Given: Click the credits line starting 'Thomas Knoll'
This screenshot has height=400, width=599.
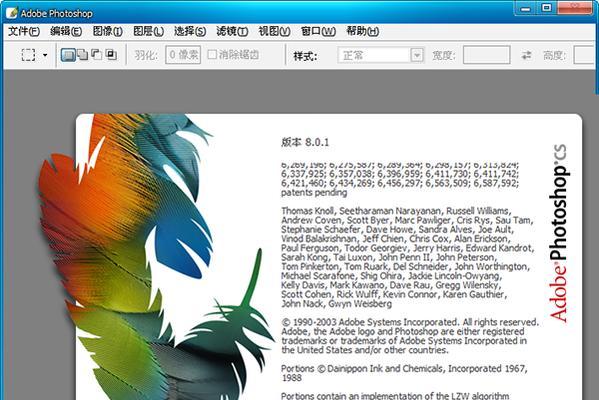Looking at the screenshot, I should pos(395,211).
